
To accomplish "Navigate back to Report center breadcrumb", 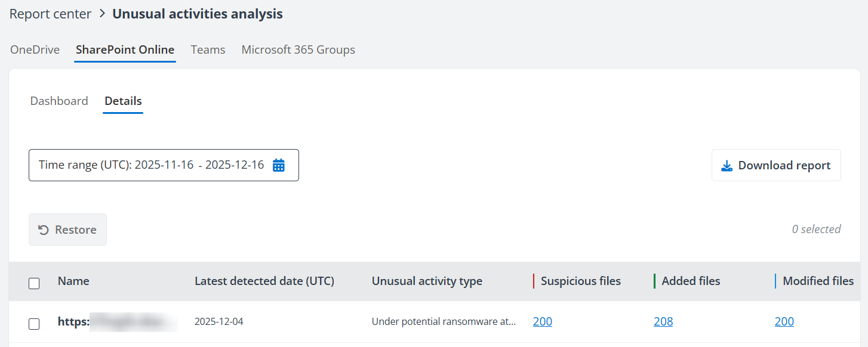I will 50,14.
